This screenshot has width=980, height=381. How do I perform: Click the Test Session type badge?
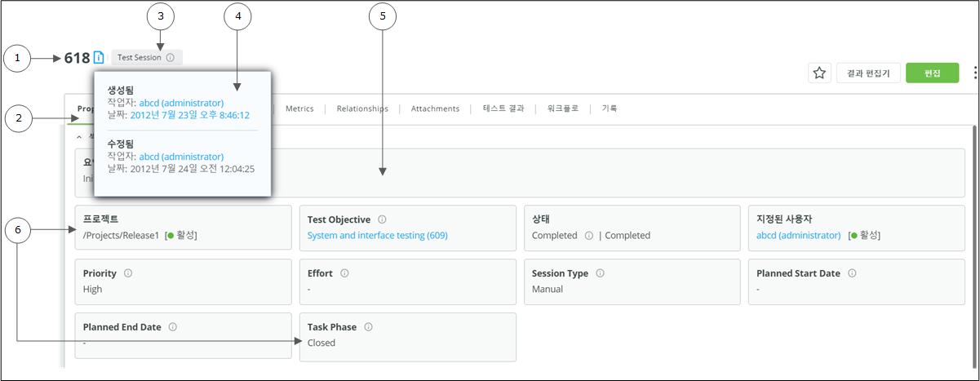[147, 58]
